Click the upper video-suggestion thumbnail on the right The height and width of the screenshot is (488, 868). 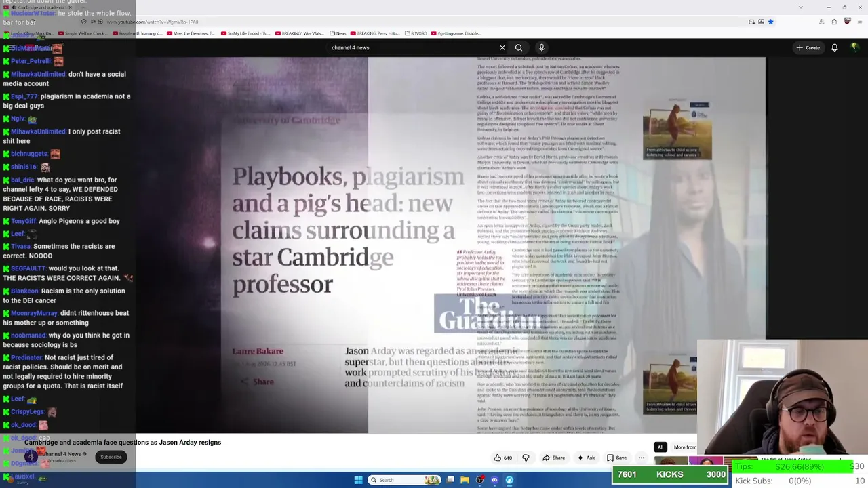[677, 131]
